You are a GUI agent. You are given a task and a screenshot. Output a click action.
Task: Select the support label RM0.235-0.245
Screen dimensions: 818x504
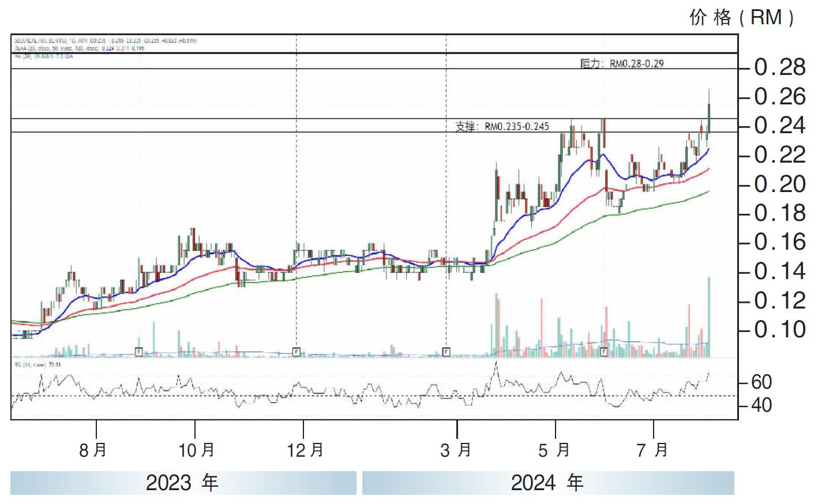[x=502, y=126]
